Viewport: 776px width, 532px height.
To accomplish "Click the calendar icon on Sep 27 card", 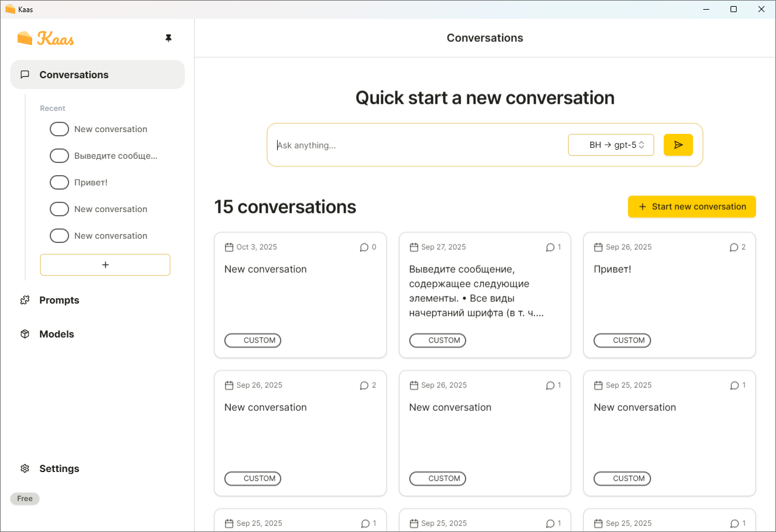I will (x=414, y=247).
